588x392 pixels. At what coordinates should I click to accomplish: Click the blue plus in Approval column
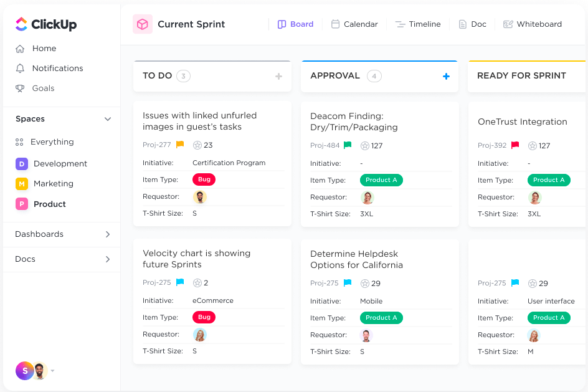tap(446, 76)
